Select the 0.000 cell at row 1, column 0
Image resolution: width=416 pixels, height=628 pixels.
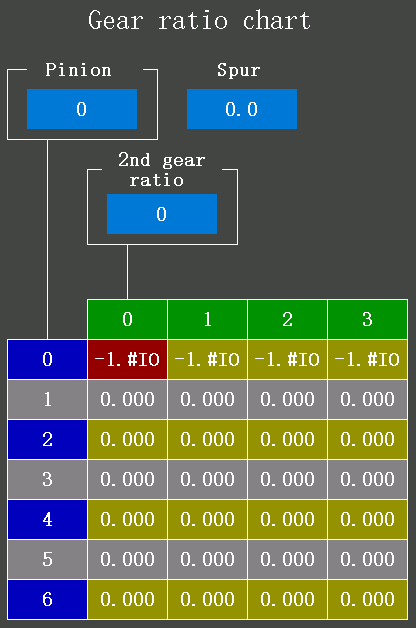(127, 399)
